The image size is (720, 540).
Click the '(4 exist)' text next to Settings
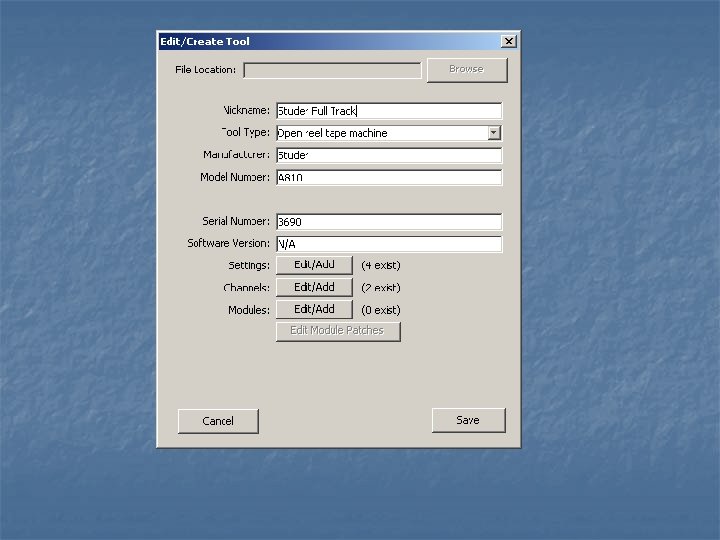point(381,265)
